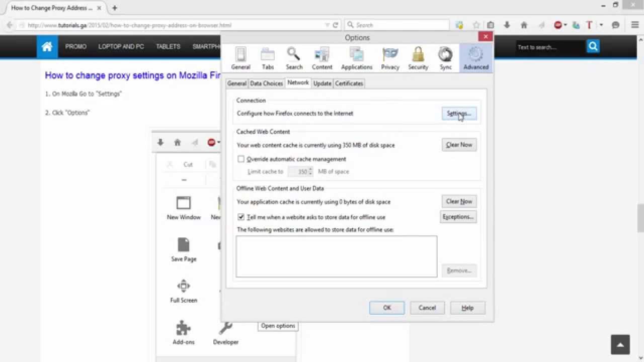Click the blue home icon on website nav

tap(47, 47)
